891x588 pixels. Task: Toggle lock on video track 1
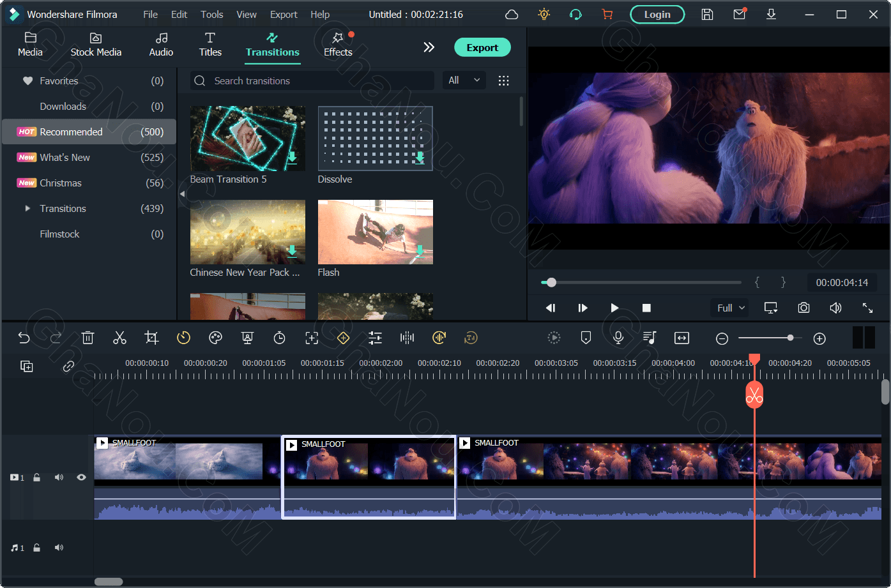coord(37,478)
